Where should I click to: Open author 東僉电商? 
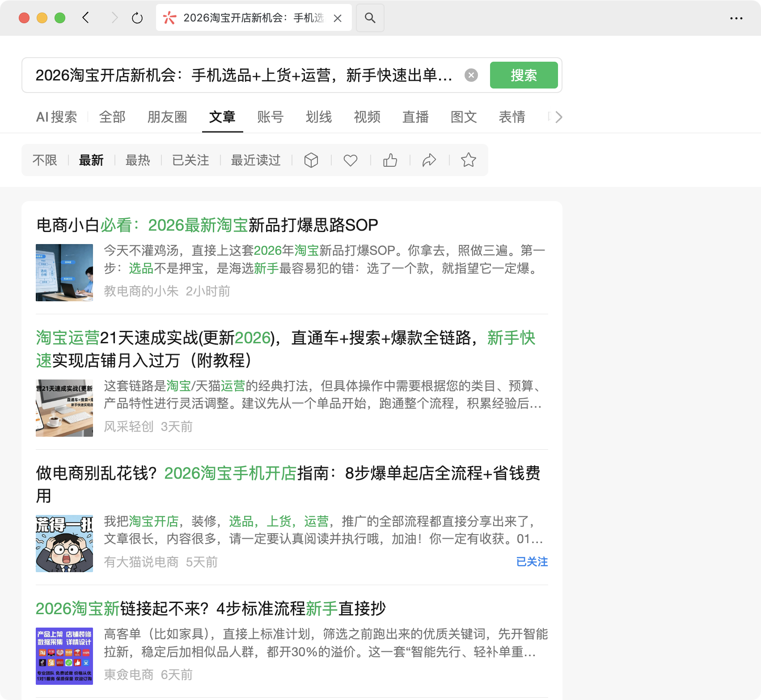(129, 675)
